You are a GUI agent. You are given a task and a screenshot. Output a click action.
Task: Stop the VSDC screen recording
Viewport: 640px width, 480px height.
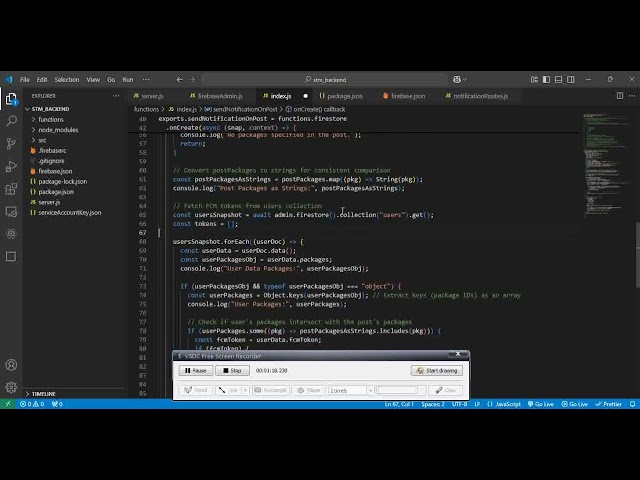coord(232,370)
